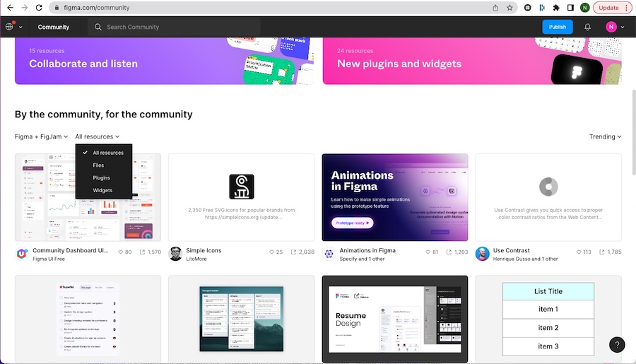Open the globe workspace switcher icon

pos(10,27)
